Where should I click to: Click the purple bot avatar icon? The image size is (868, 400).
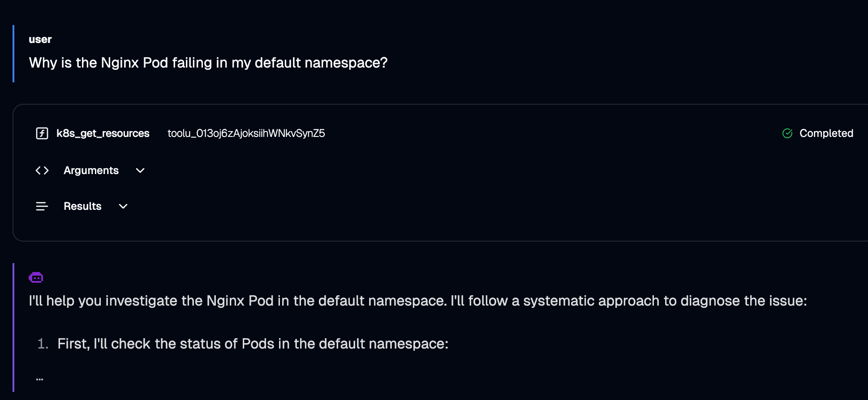(36, 278)
